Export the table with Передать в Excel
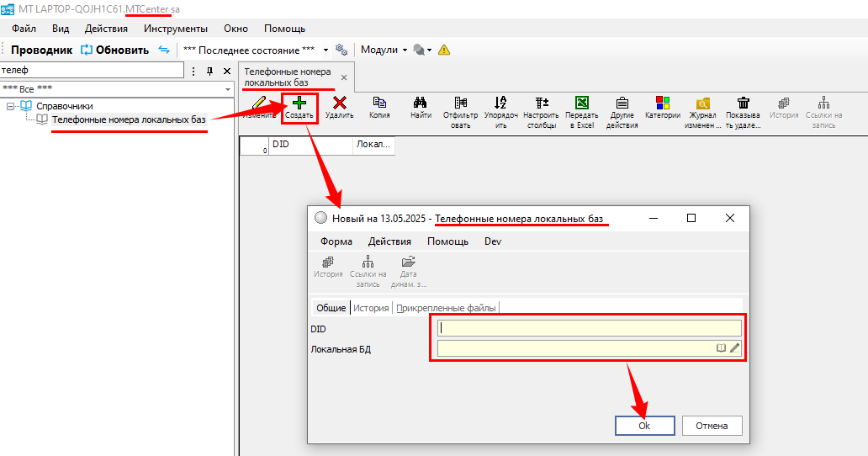The image size is (868, 456). coord(581,103)
